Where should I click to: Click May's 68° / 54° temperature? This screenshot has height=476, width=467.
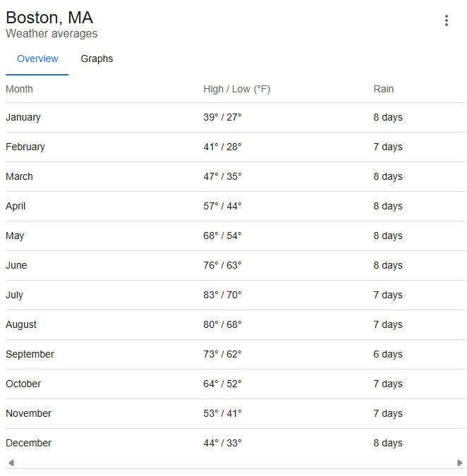[222, 236]
